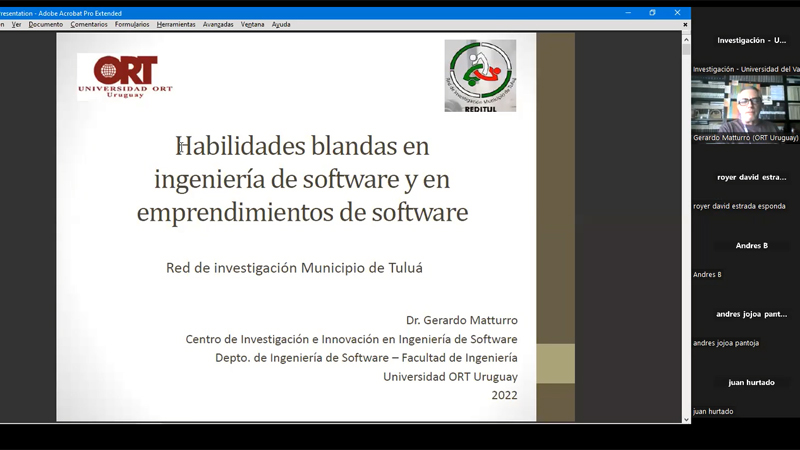800x450 pixels.
Task: Close the document with the menu bar X
Action: point(685,24)
